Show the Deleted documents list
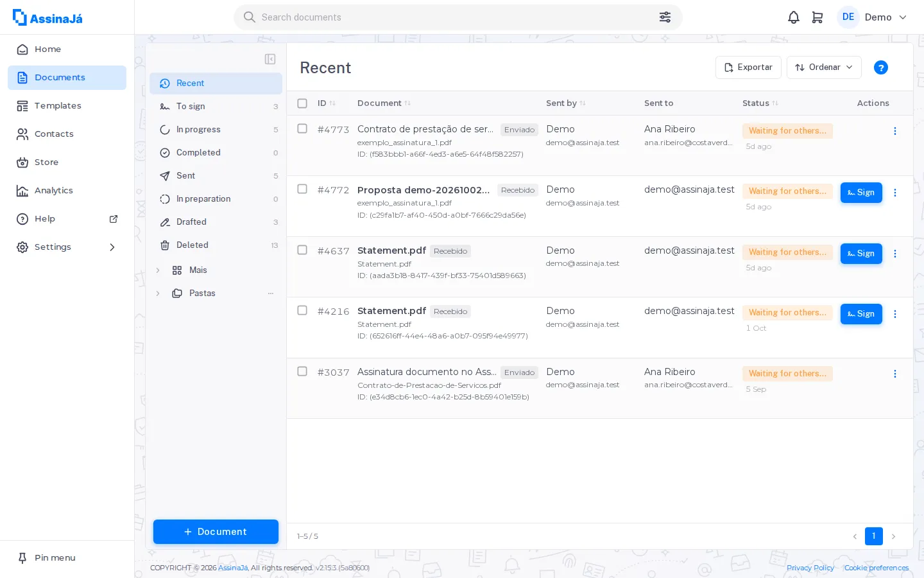The height and width of the screenshot is (578, 924). [216, 245]
